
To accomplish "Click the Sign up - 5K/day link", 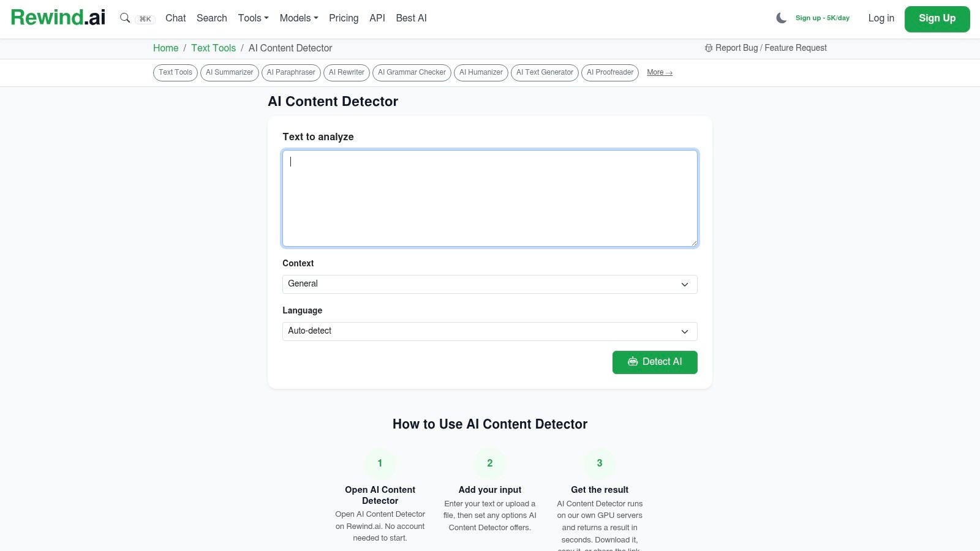I will pyautogui.click(x=823, y=18).
